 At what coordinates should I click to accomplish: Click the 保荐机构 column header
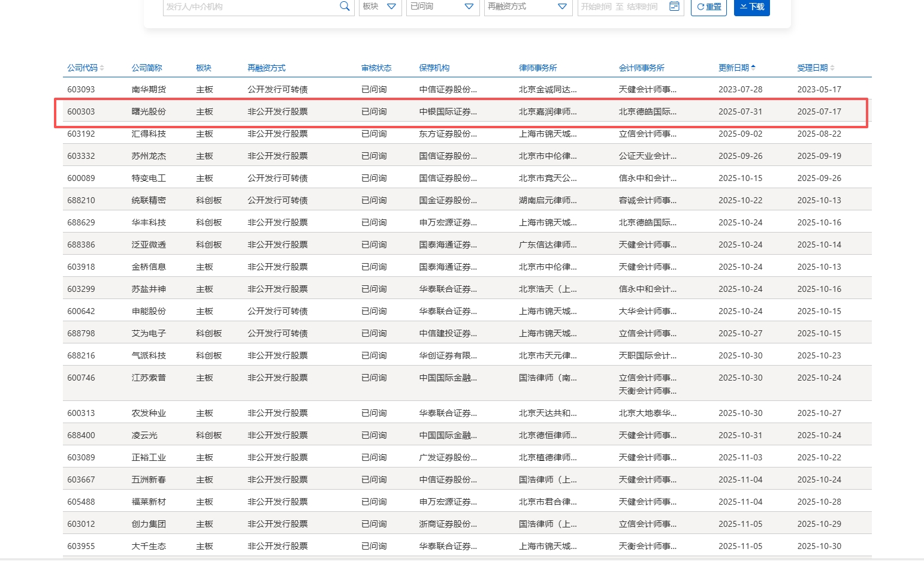(x=434, y=68)
